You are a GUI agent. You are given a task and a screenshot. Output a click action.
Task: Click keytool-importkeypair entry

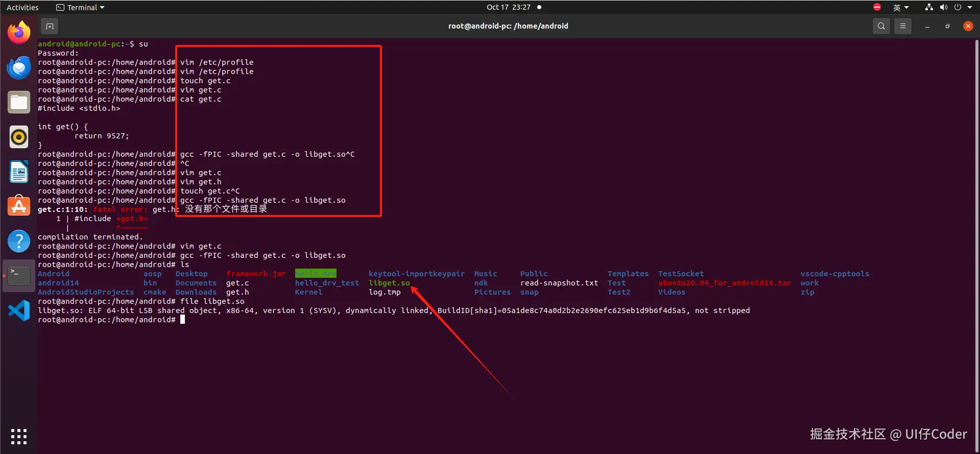click(x=417, y=274)
